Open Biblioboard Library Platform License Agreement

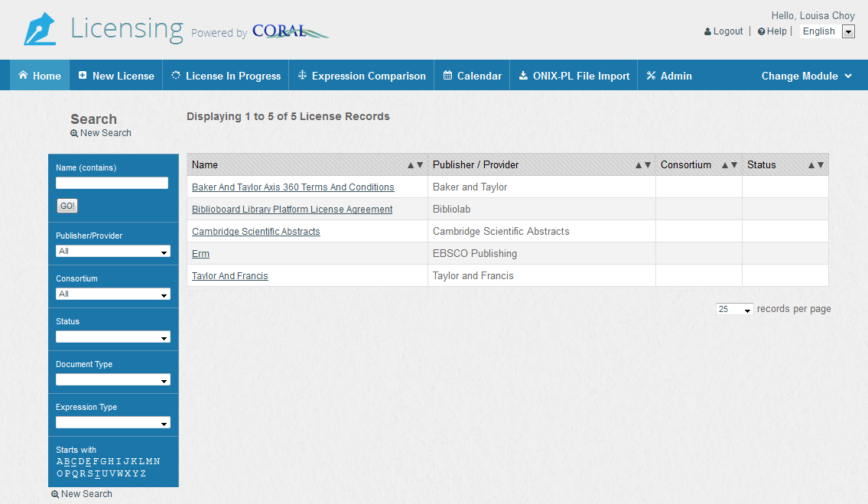click(x=292, y=210)
